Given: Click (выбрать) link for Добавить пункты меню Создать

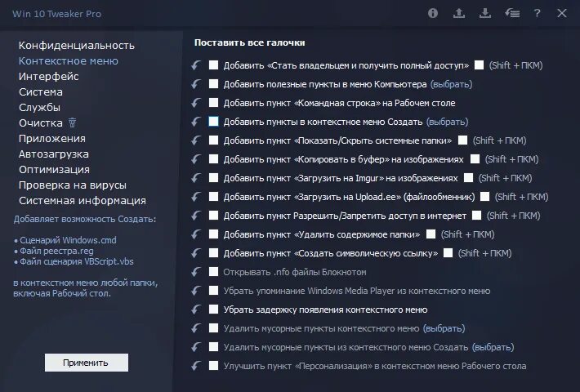Looking at the screenshot, I should click(x=447, y=122).
